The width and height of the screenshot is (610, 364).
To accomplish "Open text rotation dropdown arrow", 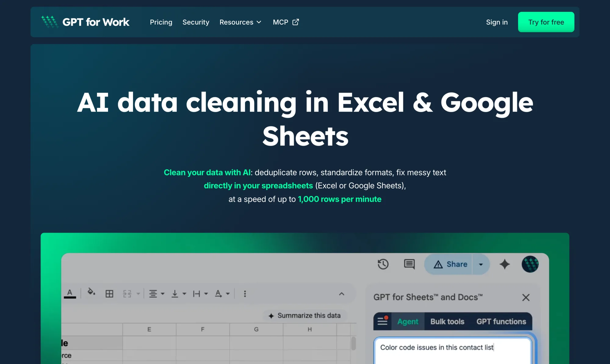I will tap(228, 294).
